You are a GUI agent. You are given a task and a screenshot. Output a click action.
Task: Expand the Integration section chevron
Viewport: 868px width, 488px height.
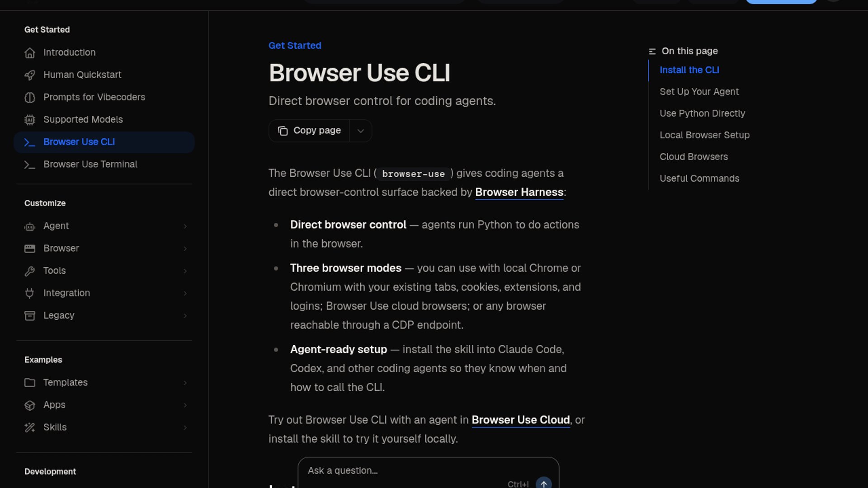[185, 293]
